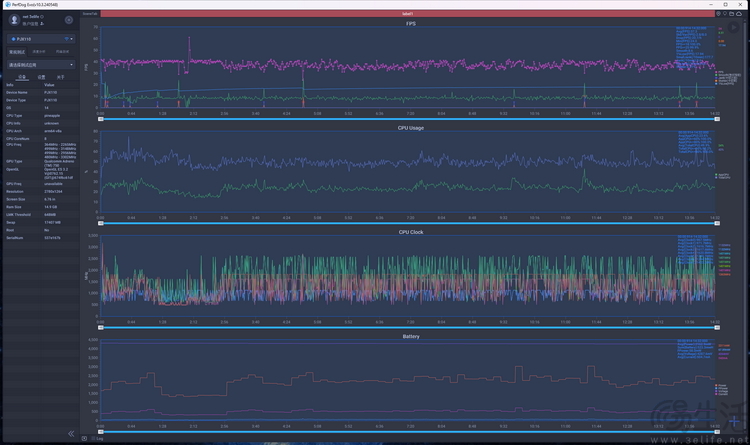The width and height of the screenshot is (750, 445).
Task: Collapse the left panel with double-chevron icon
Action: pyautogui.click(x=71, y=434)
